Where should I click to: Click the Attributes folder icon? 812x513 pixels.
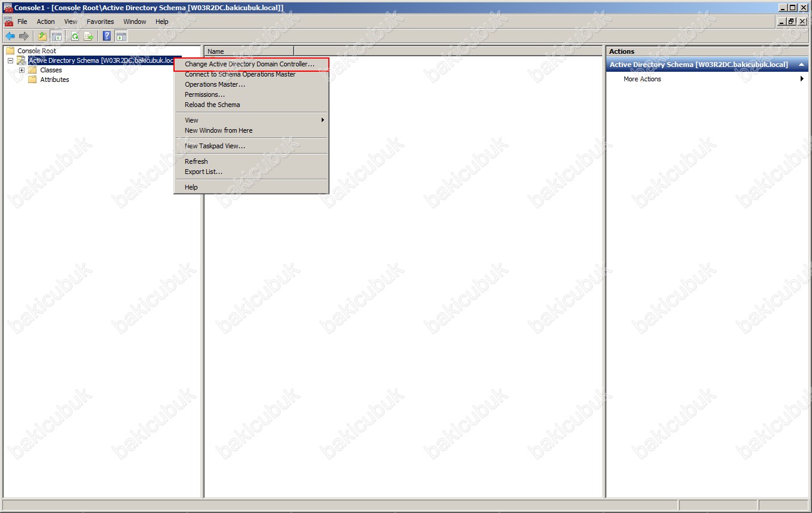tap(32, 80)
